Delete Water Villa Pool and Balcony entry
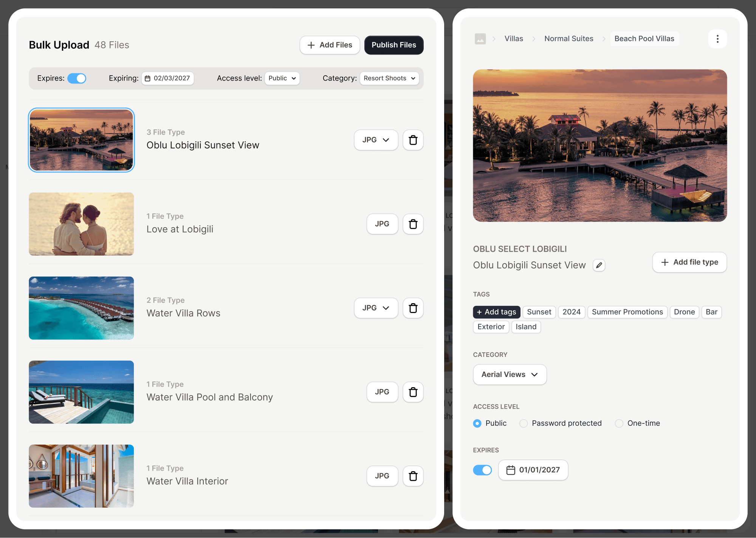The height and width of the screenshot is (538, 756). point(413,392)
